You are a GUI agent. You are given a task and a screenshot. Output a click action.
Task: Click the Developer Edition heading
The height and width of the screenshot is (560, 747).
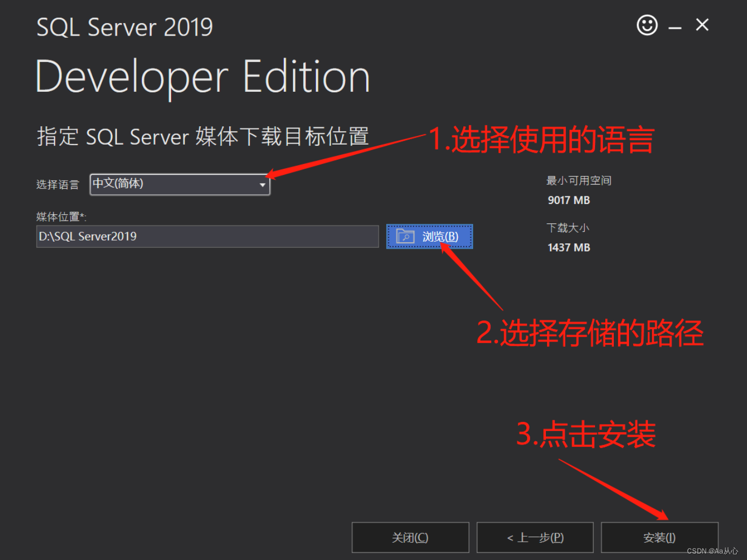[203, 78]
